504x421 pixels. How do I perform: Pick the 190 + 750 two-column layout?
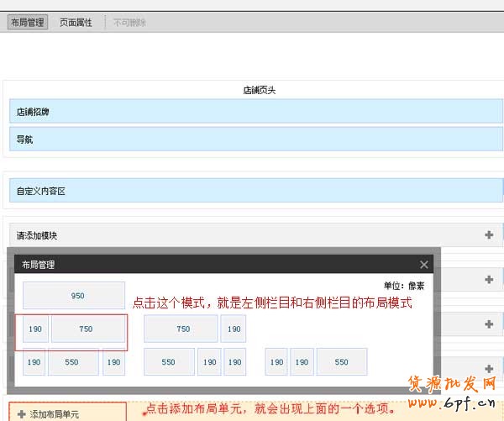71,329
